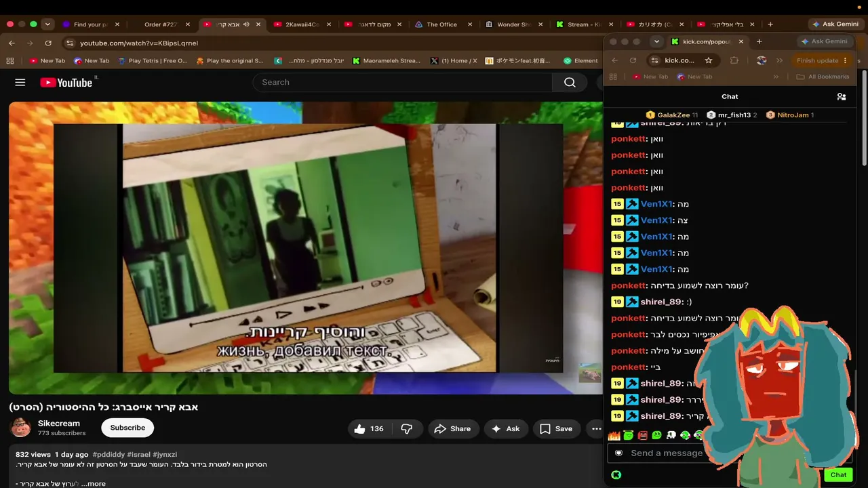
Task: Open the All Bookmarks folder
Action: coord(823,77)
